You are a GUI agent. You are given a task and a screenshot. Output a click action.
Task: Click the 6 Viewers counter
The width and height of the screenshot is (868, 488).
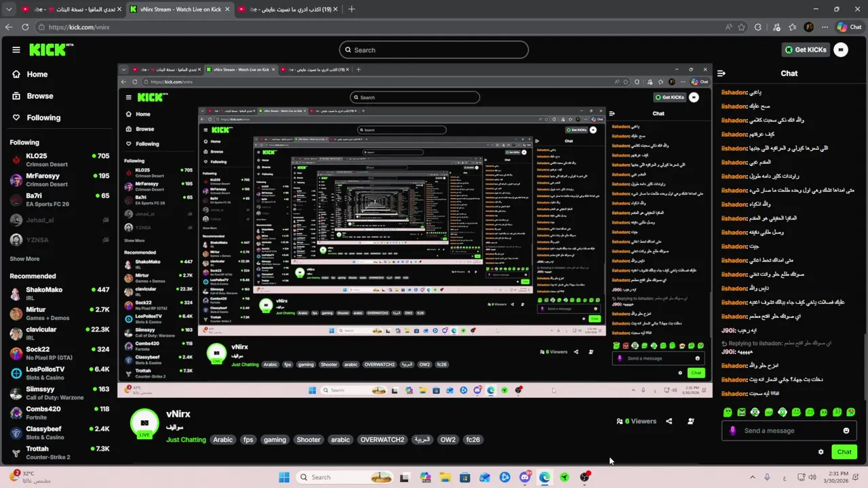(636, 422)
